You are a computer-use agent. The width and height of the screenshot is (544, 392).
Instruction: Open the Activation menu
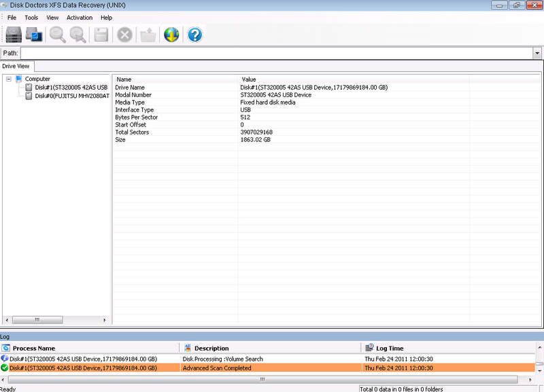[80, 18]
